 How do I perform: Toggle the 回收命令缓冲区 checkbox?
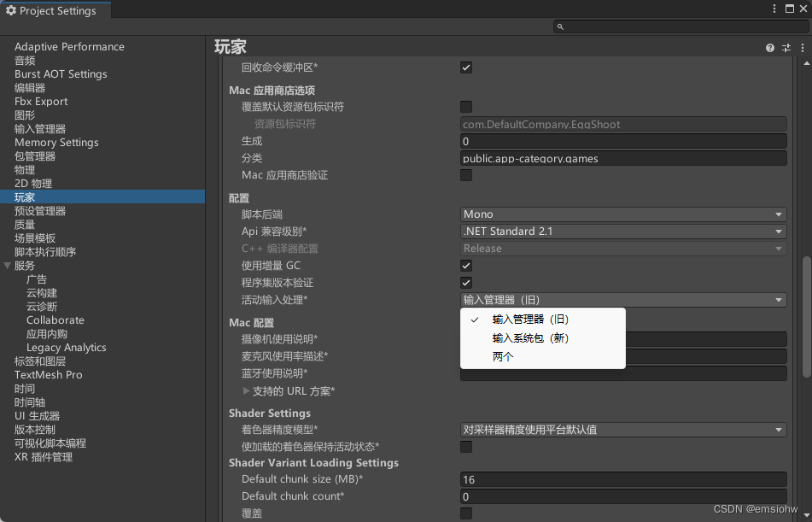click(x=466, y=67)
